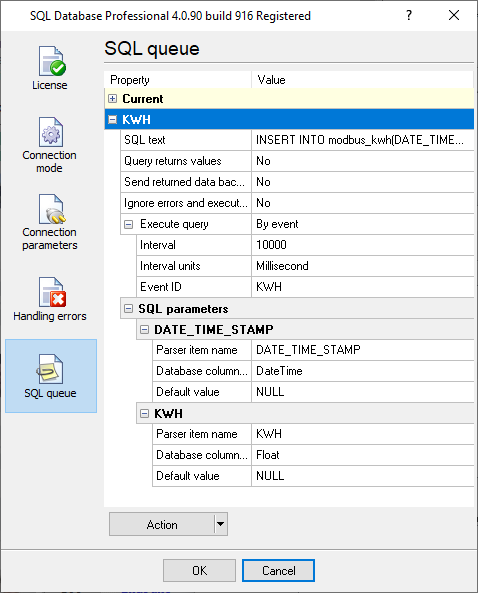Click the Send returned data back value
The height and width of the screenshot is (593, 478).
[362, 182]
